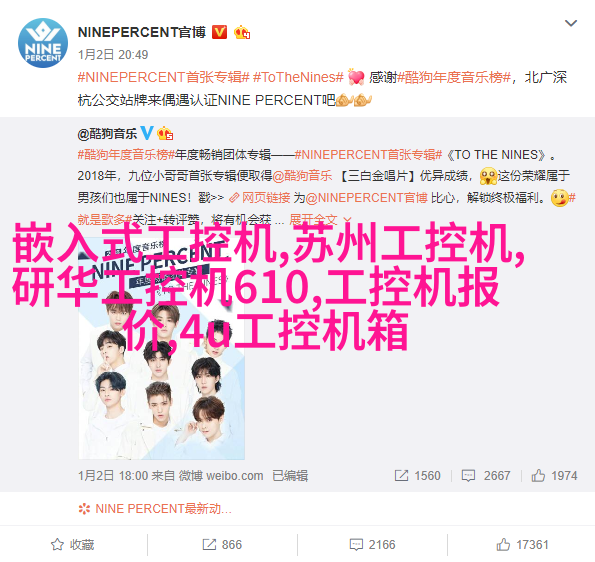
Task: Click the NINE PERCENT round avatar logo
Action: point(43,43)
